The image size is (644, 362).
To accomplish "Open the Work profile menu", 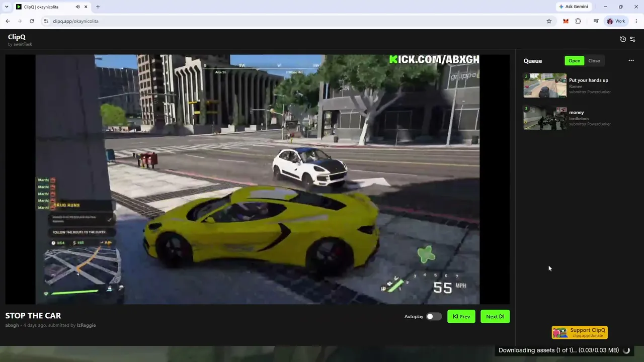I will tap(616, 21).
